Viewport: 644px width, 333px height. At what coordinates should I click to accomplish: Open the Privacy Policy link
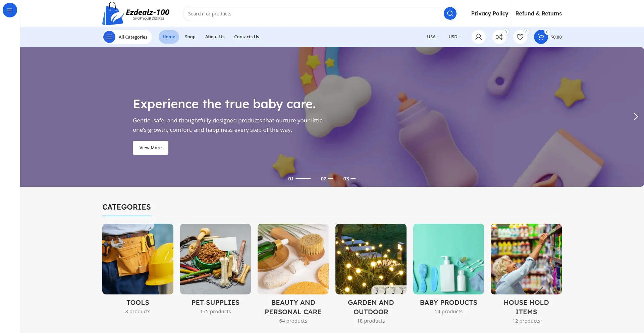[489, 13]
